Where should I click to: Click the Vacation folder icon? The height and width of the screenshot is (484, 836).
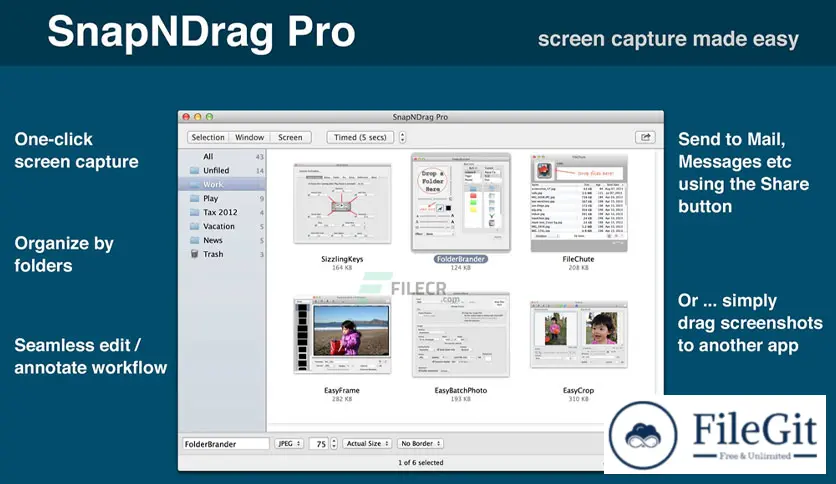click(195, 226)
